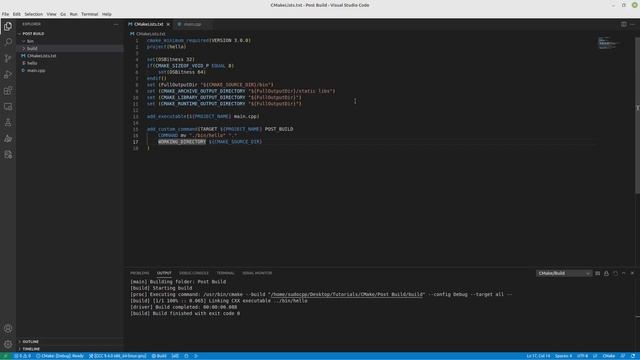This screenshot has width=640, height=360.
Task: Open the File menu
Action: [x=5, y=14]
